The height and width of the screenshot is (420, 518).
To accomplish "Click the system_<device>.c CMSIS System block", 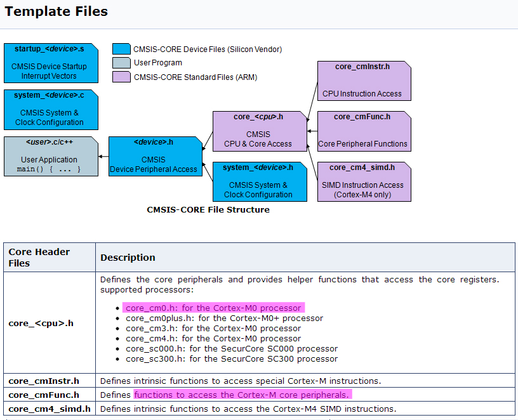I will (x=51, y=109).
